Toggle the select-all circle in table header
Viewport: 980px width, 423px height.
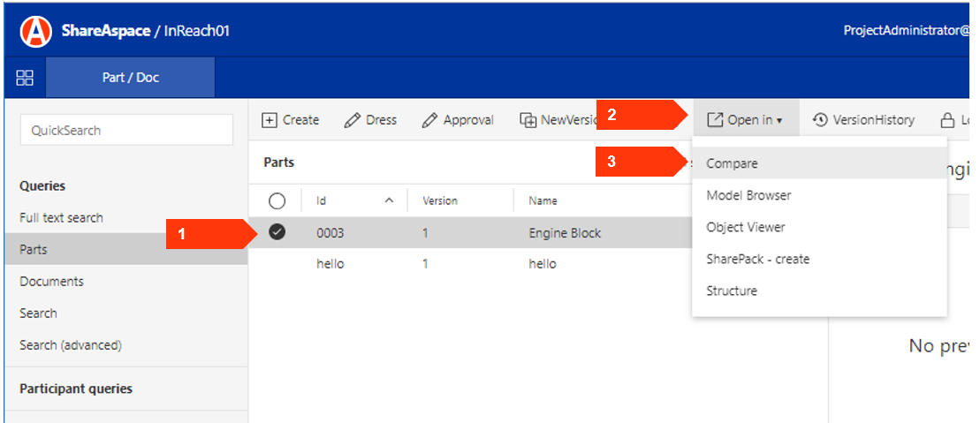[277, 201]
